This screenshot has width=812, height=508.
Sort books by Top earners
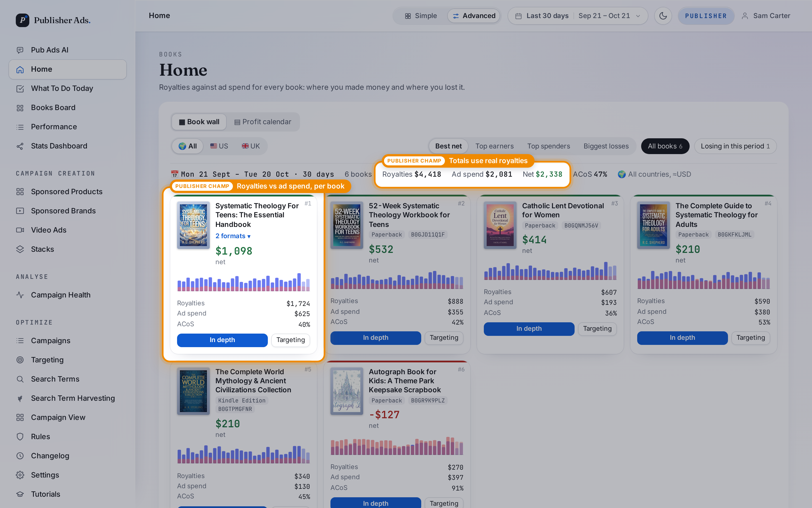pyautogui.click(x=494, y=146)
